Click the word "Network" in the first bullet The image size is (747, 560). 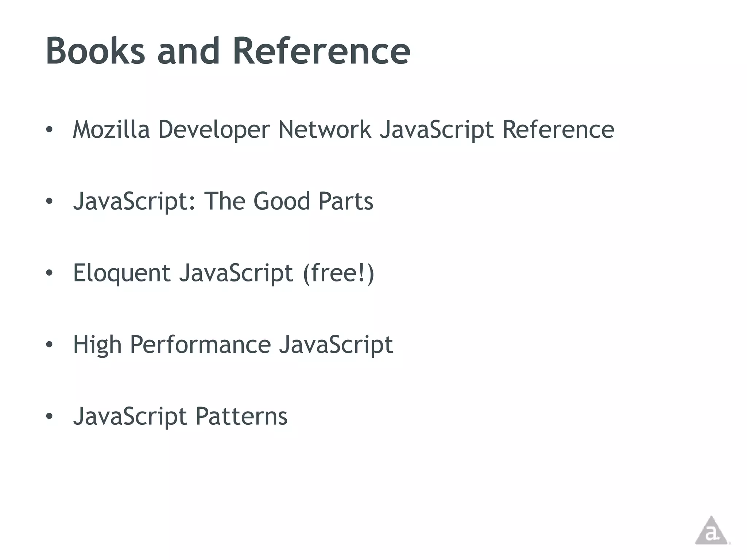coord(325,130)
